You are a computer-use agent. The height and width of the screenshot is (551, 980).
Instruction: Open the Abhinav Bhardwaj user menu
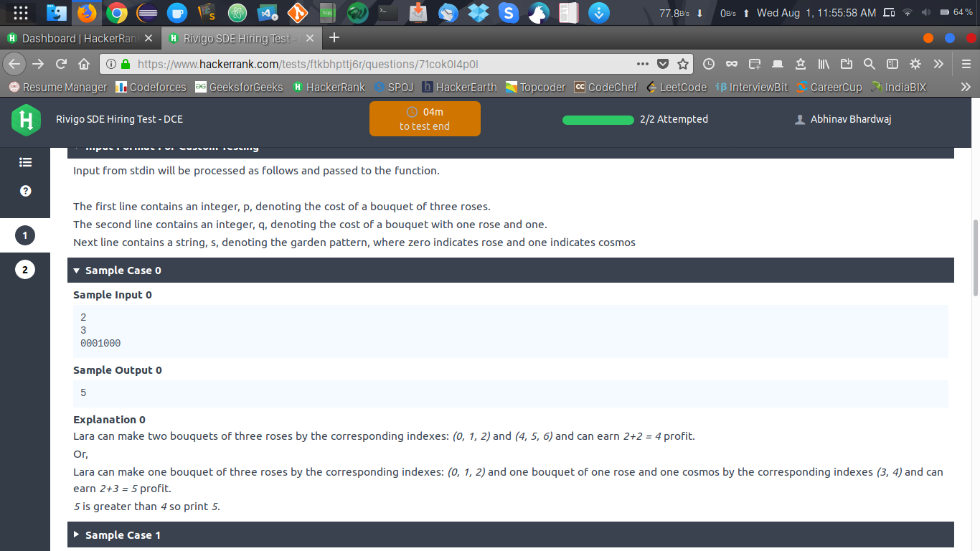842,119
